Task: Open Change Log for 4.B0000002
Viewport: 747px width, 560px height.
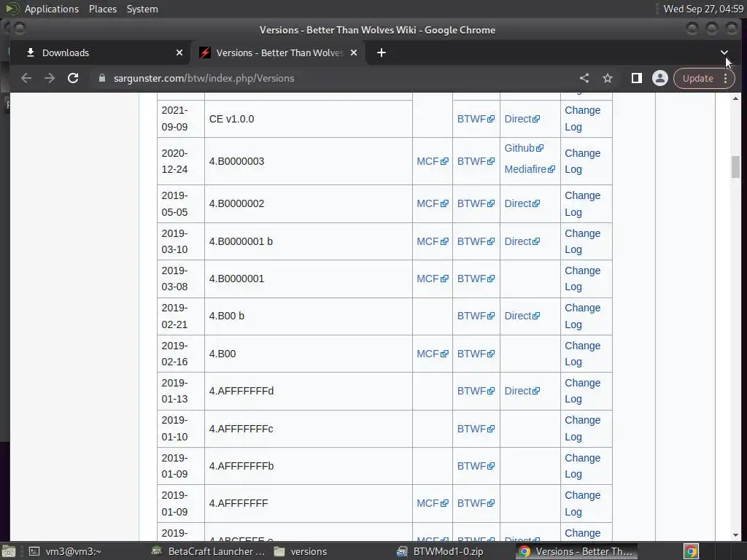Action: point(582,204)
